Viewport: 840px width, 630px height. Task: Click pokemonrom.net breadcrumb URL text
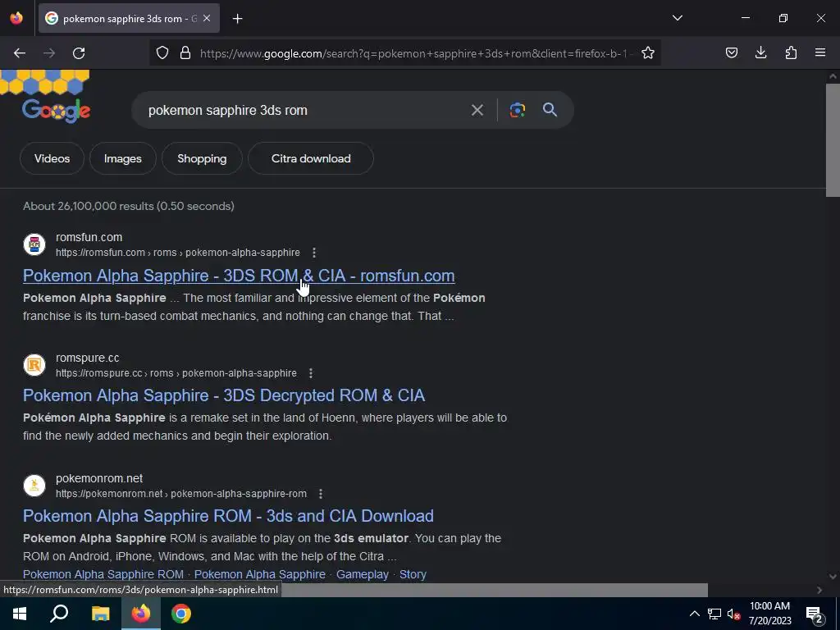pyautogui.click(x=181, y=493)
